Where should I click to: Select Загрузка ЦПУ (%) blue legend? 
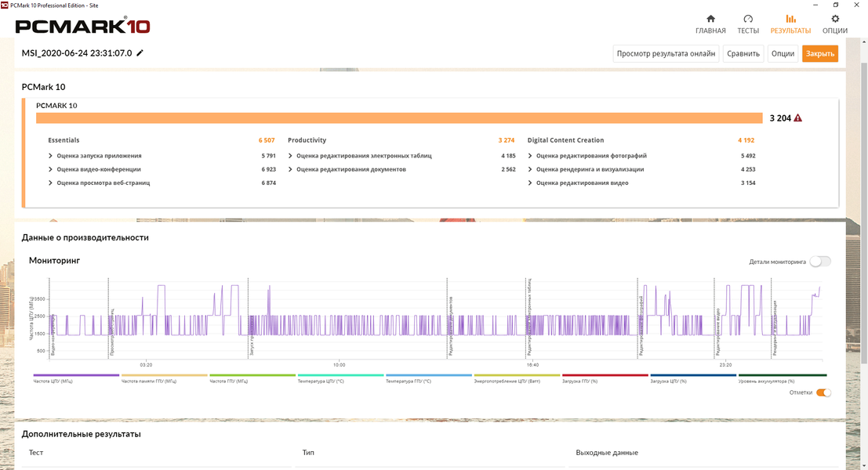click(x=693, y=375)
